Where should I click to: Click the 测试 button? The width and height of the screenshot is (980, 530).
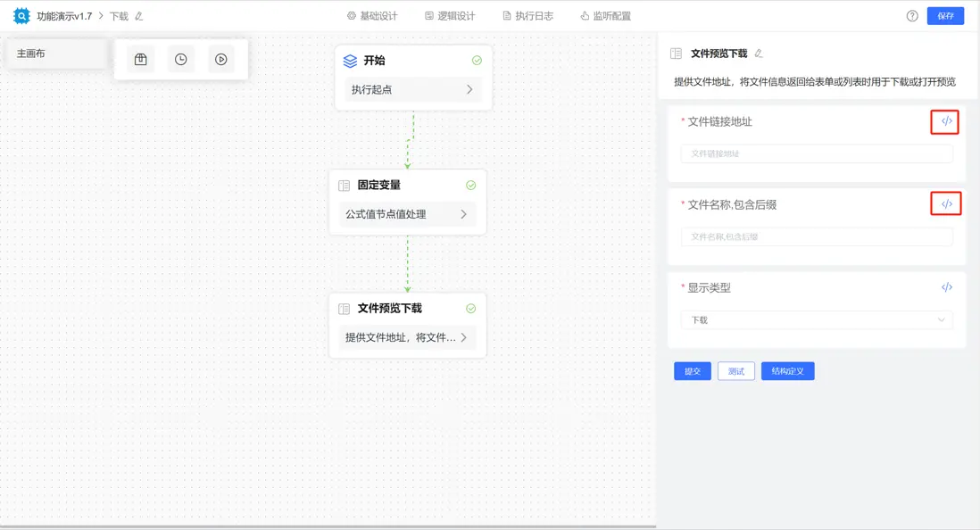[x=736, y=371]
